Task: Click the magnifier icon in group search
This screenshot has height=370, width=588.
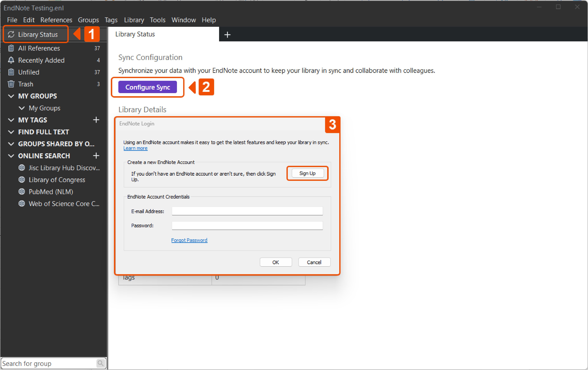Action: 101,363
